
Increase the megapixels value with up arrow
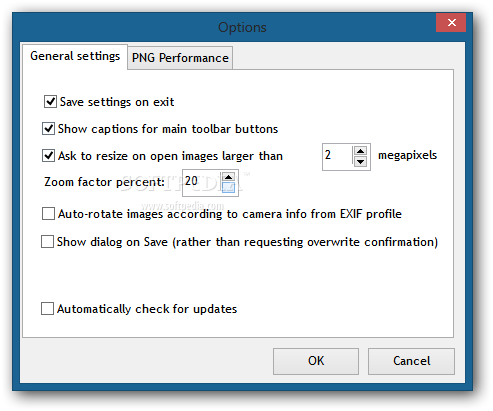(x=360, y=151)
